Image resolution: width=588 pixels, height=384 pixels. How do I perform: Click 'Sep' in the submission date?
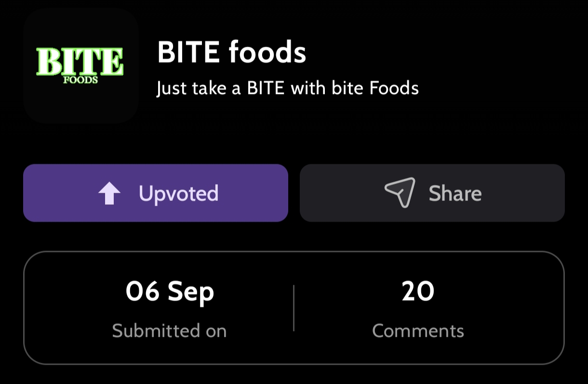191,291
